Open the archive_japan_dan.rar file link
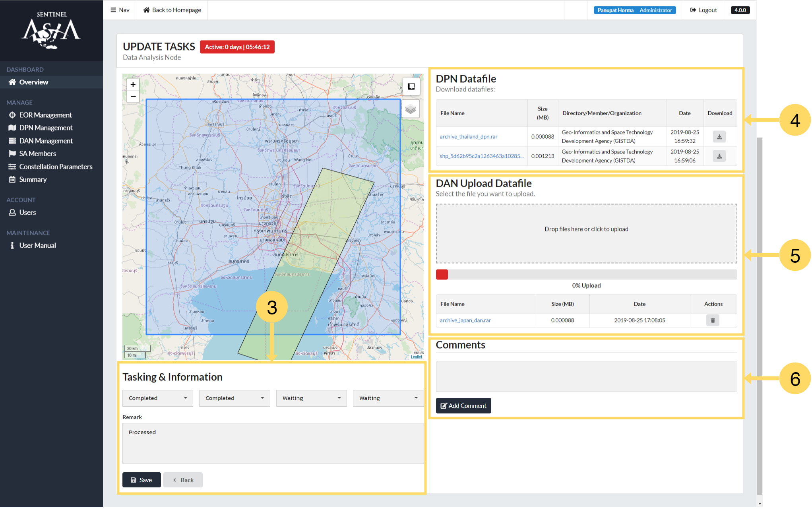Screen dimensions: 812x518 pyautogui.click(x=465, y=320)
